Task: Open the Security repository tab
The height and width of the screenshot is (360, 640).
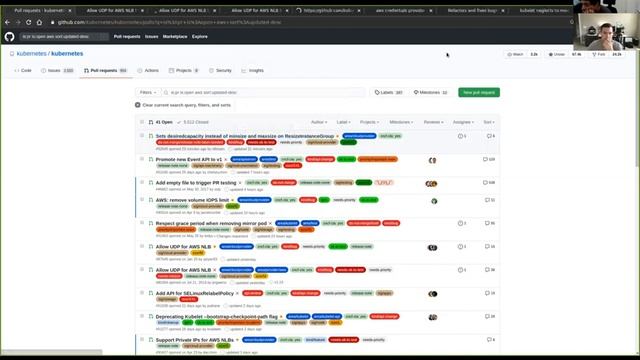Action: [x=220, y=71]
